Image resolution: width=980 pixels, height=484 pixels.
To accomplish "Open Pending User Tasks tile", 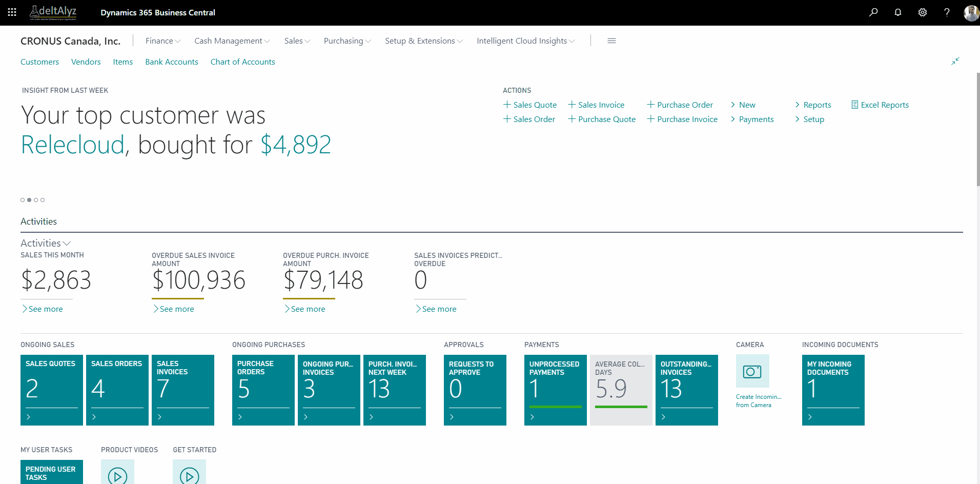I will click(52, 472).
